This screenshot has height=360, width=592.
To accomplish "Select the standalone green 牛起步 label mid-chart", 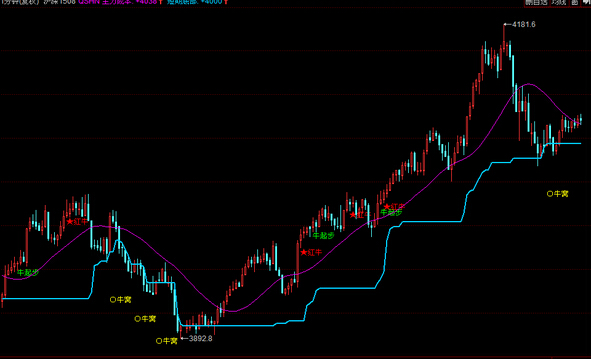I will pyautogui.click(x=324, y=236).
